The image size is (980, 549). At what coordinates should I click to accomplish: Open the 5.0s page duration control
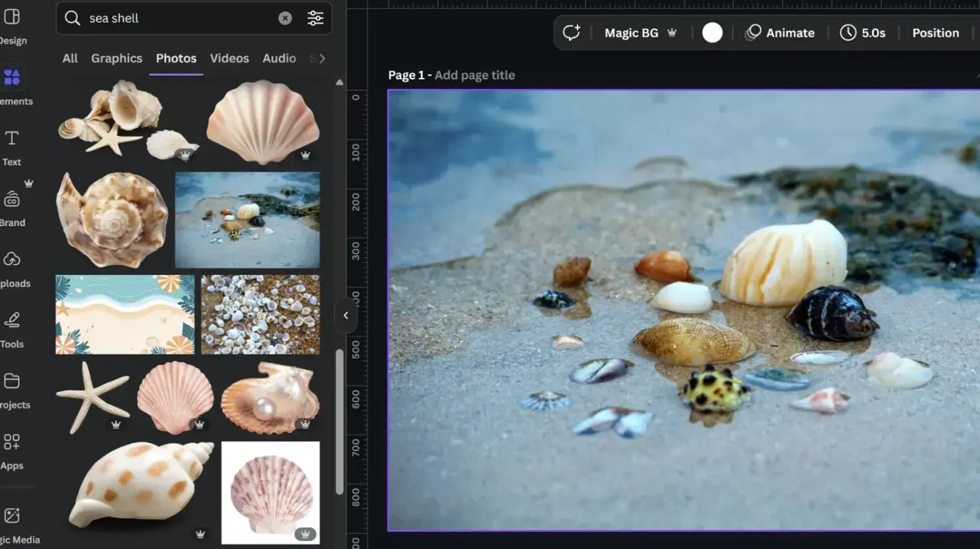(864, 33)
